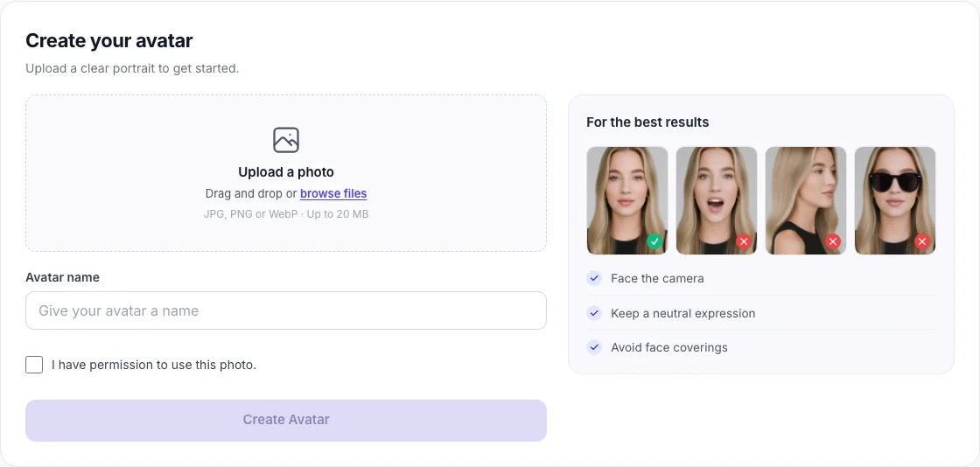Click the 'JPG, PNG or WebP · Up to 20 MB' text
The image size is (980, 467).
pos(286,214)
